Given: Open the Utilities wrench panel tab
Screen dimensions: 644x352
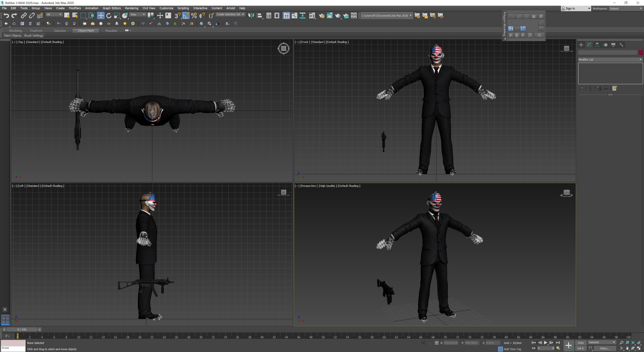Looking at the screenshot, I should tap(621, 45).
